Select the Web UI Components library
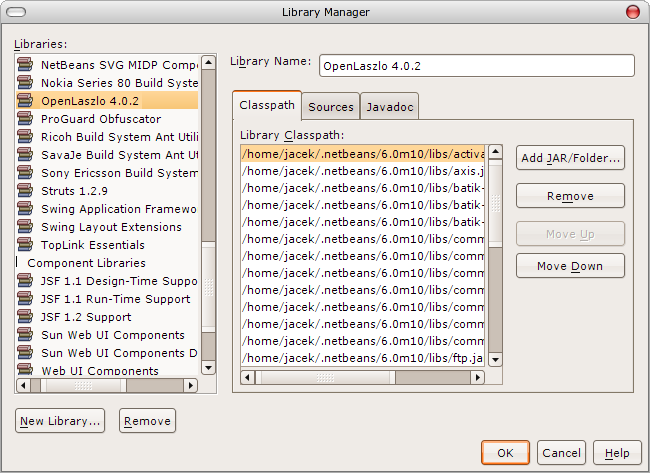650x473 pixels. pos(107,369)
